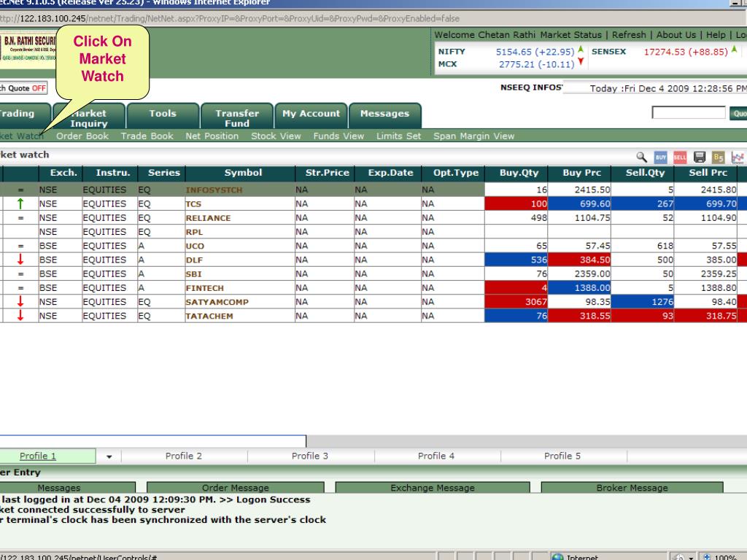Open the Exchange Message tab
747x560 pixels.
click(433, 488)
